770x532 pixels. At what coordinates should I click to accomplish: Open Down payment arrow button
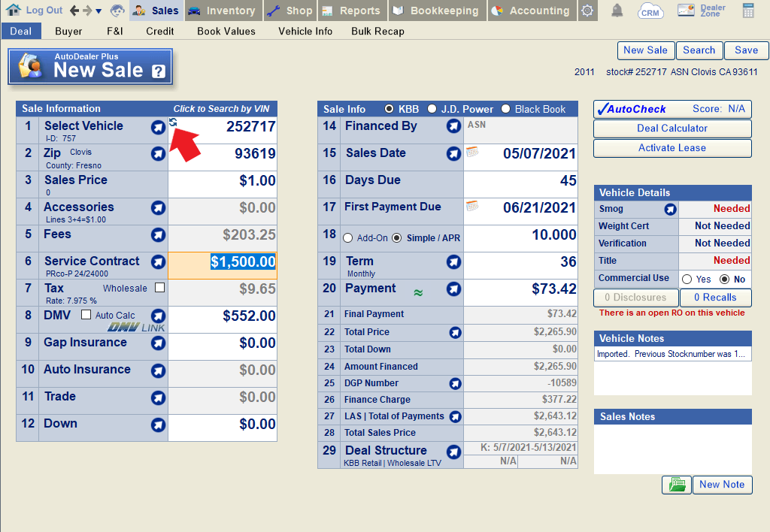pyautogui.click(x=158, y=425)
